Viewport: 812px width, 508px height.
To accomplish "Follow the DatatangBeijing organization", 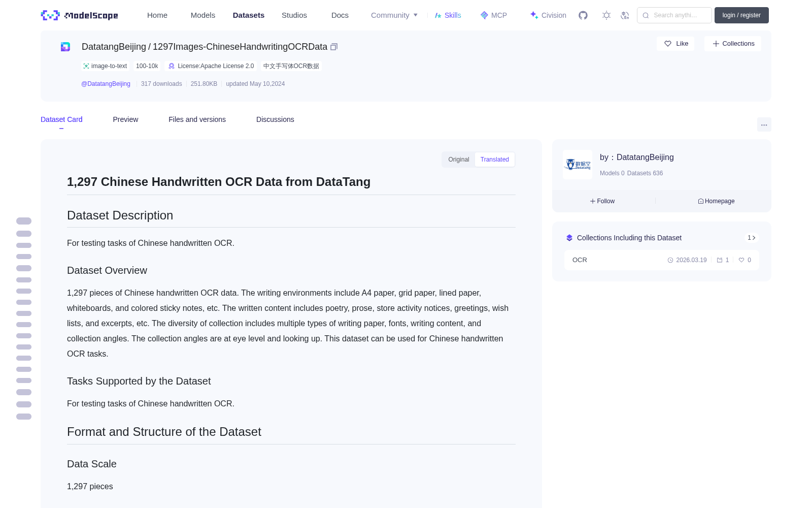I will coord(602,201).
